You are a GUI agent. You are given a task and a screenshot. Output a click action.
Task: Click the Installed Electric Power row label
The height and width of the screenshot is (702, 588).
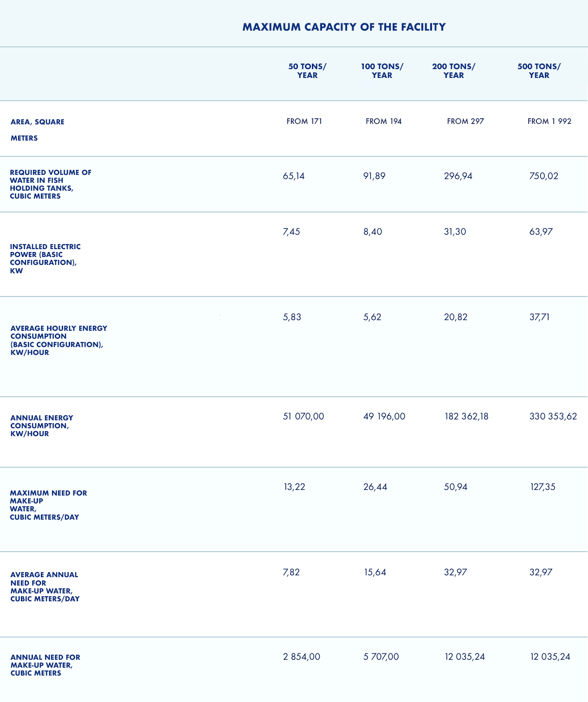45,258
